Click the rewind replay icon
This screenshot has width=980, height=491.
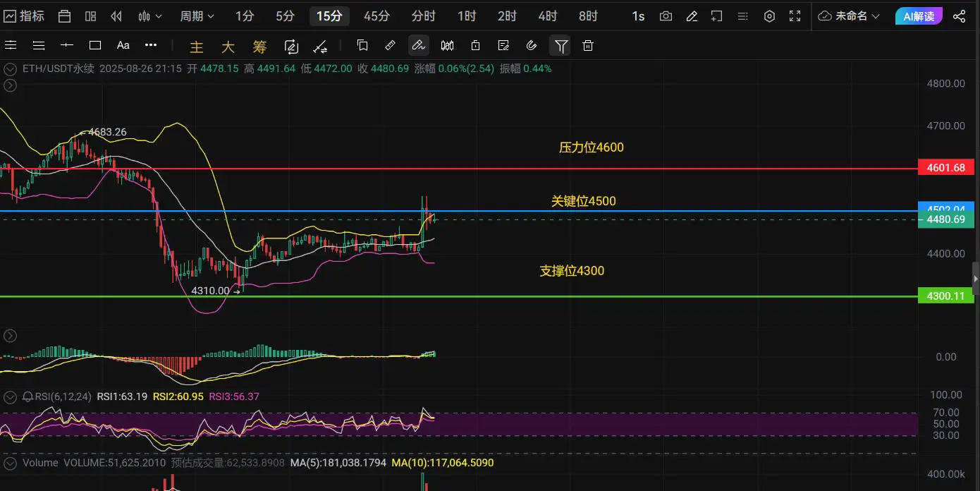click(x=116, y=16)
